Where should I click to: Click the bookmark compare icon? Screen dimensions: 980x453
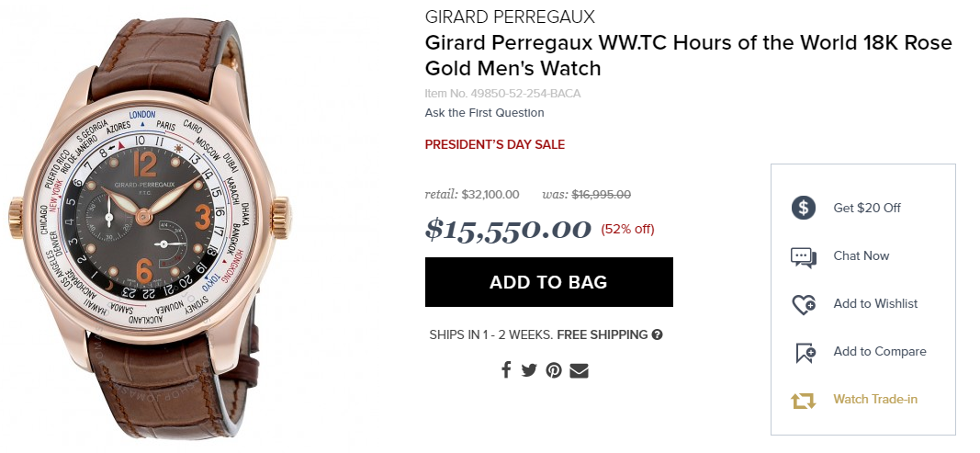(x=805, y=353)
